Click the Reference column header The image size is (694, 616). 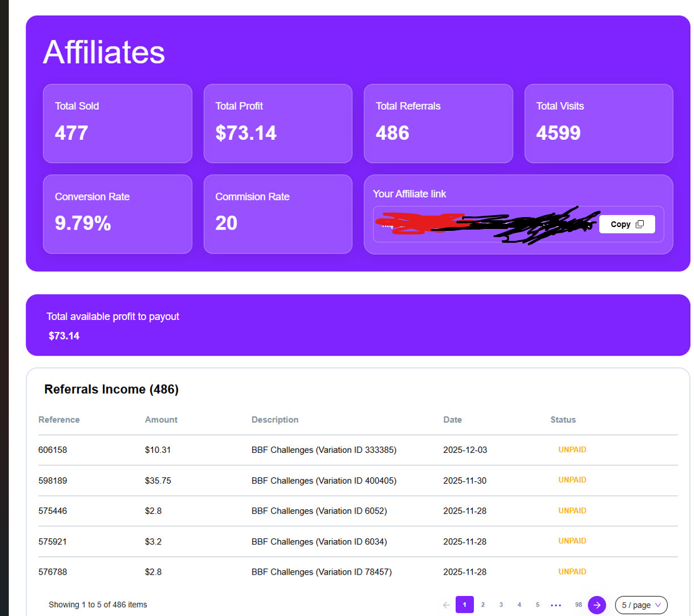[59, 420]
